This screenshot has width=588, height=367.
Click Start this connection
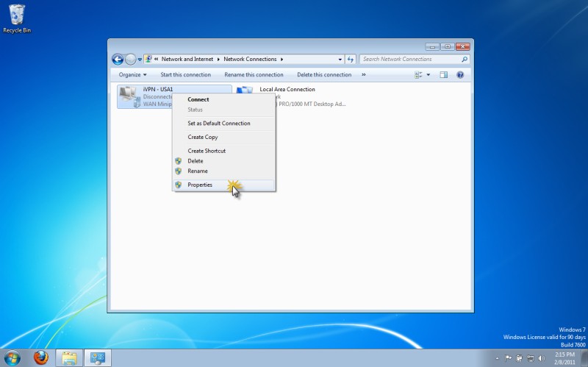pos(186,75)
